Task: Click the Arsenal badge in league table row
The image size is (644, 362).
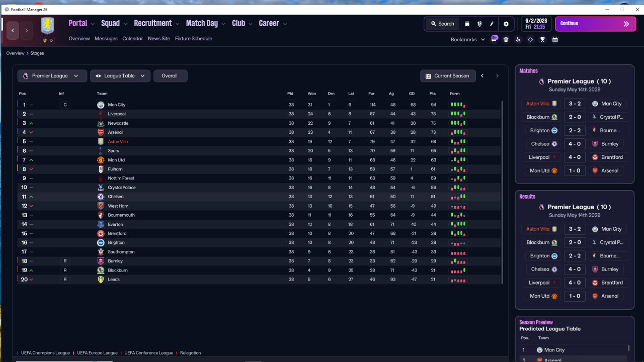Action: point(101,132)
